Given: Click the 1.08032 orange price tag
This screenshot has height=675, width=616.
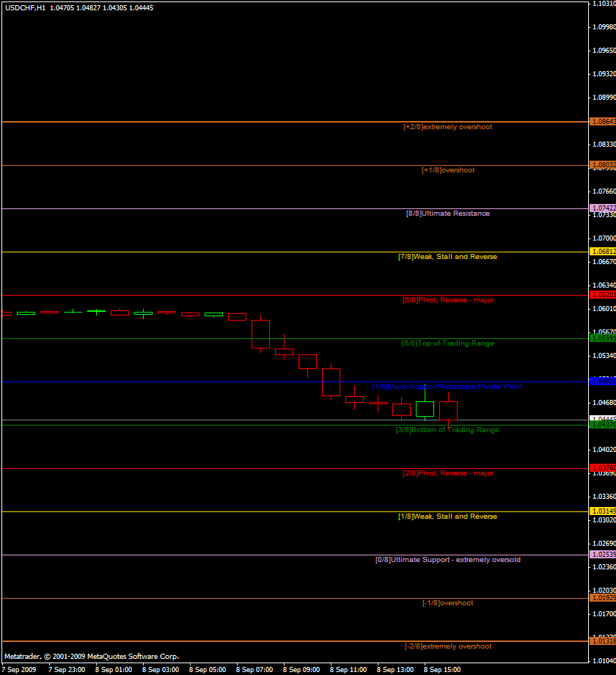Looking at the screenshot, I should coord(603,165).
